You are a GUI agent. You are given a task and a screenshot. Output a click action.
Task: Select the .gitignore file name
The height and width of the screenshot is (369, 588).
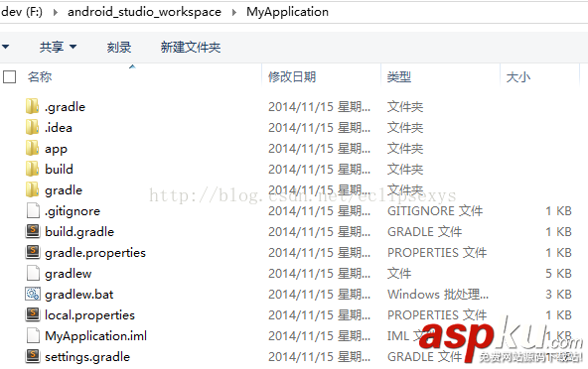click(73, 211)
